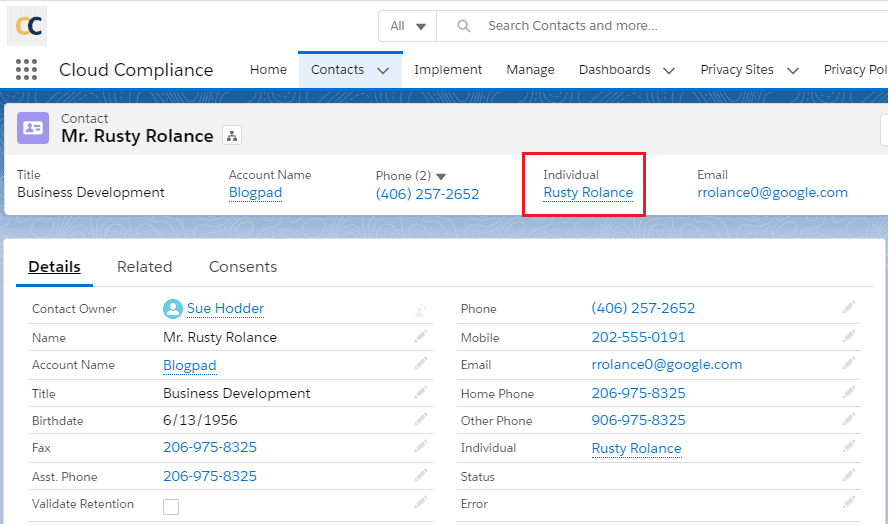This screenshot has width=889, height=525.
Task: Click the Sue Hodder owner avatar
Action: click(x=173, y=309)
